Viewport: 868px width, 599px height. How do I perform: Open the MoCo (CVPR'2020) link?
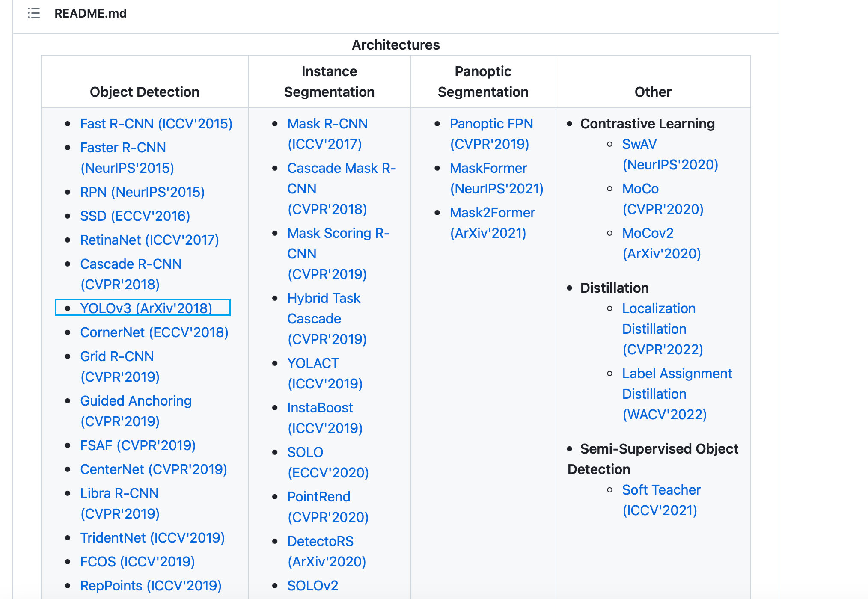641,189
